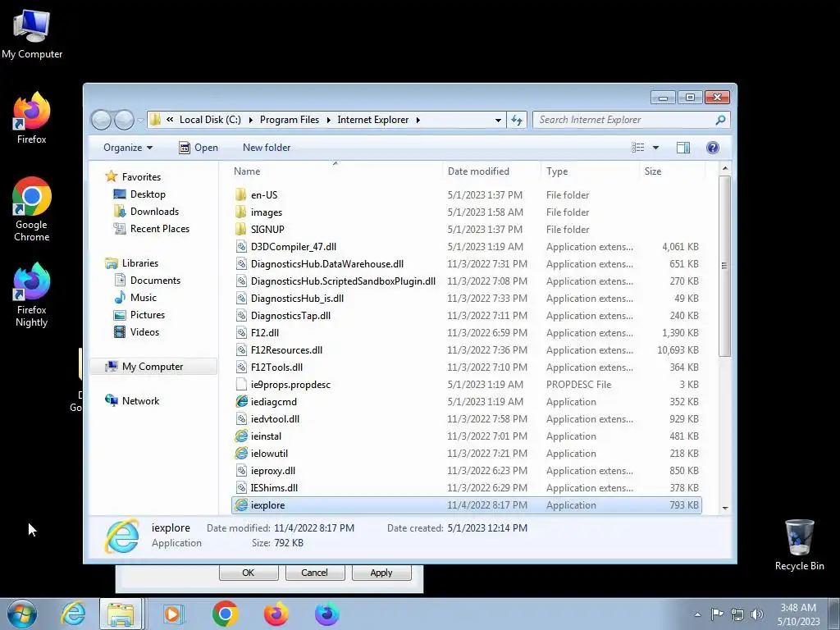Click the file list scroll up arrow
The height and width of the screenshot is (630, 840).
(x=725, y=169)
